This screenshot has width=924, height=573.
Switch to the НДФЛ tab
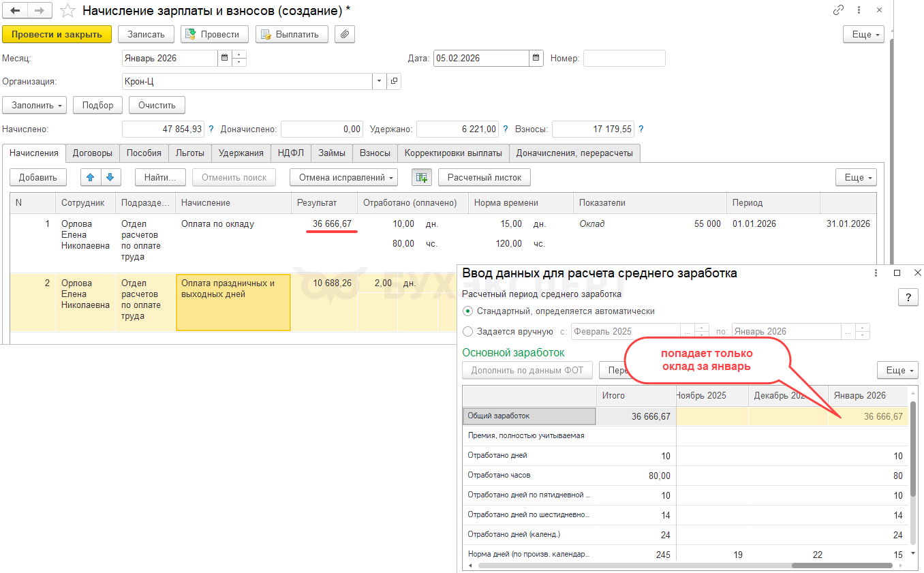pyautogui.click(x=291, y=153)
